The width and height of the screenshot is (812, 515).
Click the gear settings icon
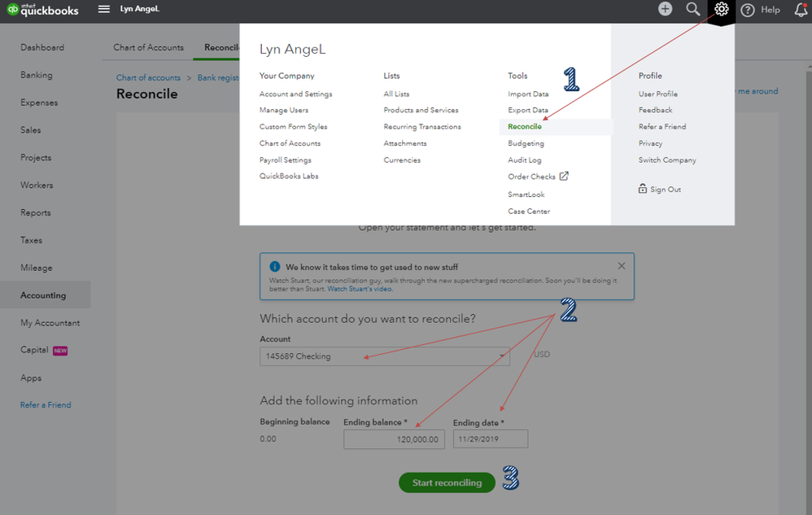721,9
